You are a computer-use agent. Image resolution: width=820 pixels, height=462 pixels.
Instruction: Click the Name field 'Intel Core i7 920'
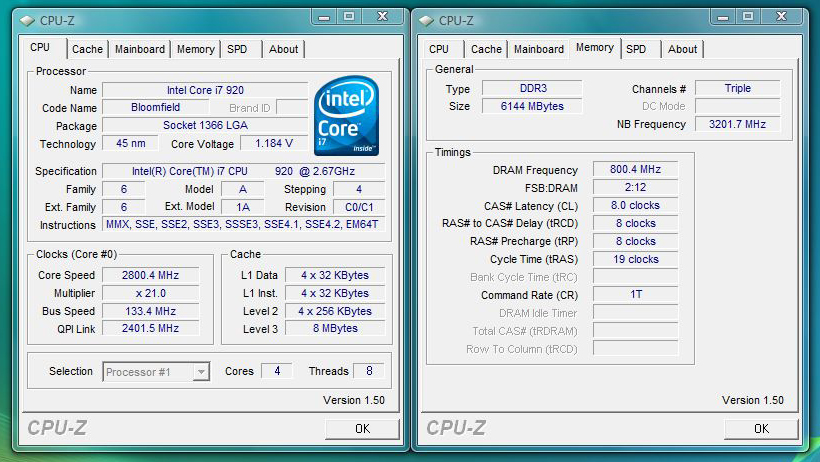click(x=205, y=90)
